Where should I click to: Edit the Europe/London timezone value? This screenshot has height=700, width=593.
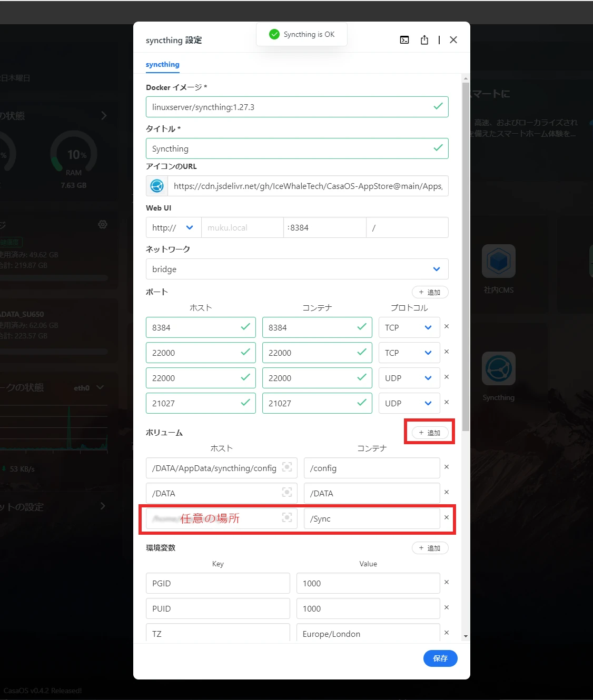(x=368, y=633)
